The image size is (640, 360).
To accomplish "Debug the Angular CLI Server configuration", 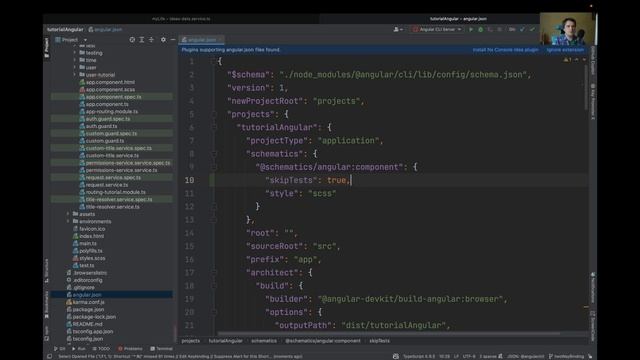I will pyautogui.click(x=480, y=29).
